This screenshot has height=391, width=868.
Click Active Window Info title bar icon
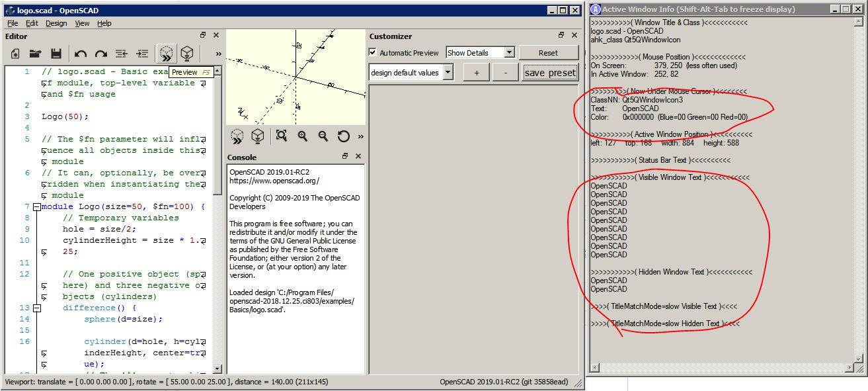pos(595,9)
